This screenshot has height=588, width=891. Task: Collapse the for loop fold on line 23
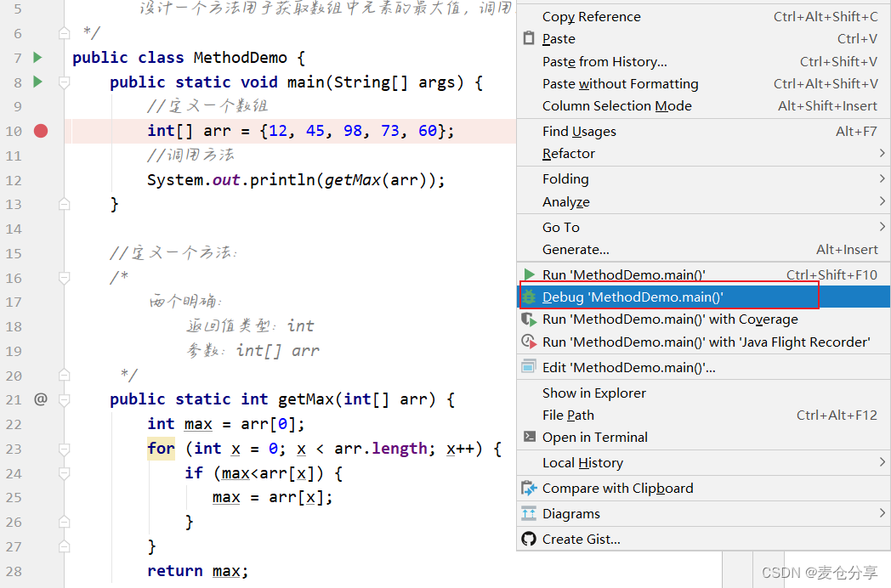(x=65, y=449)
